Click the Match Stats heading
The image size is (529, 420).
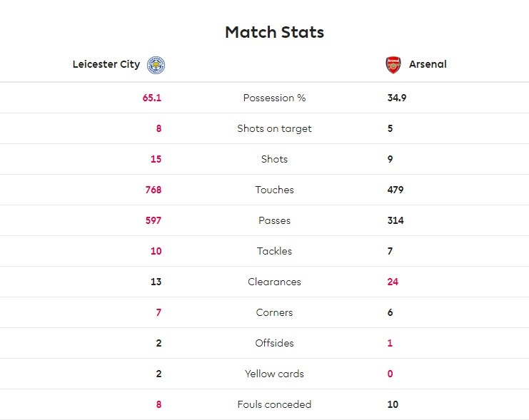[274, 32]
